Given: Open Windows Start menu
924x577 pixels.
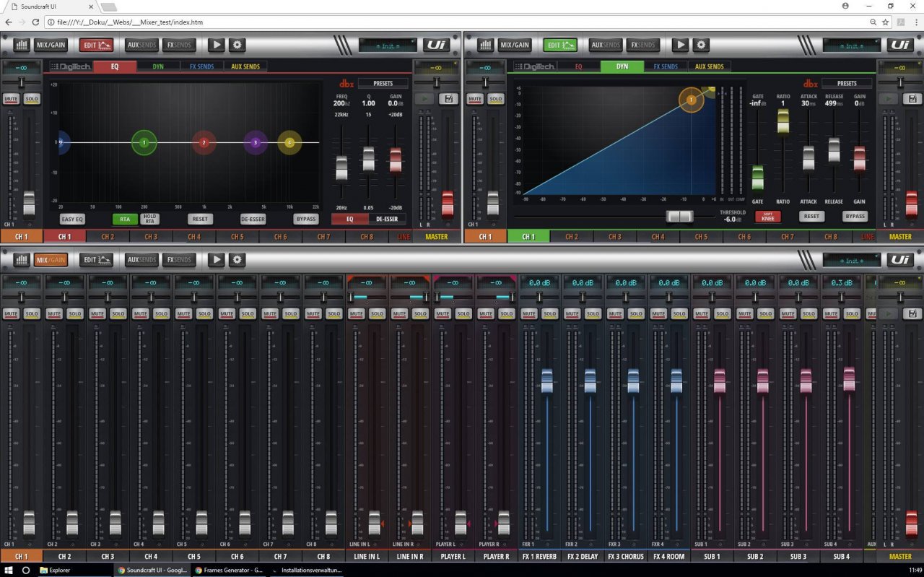Looking at the screenshot, I should (9, 570).
